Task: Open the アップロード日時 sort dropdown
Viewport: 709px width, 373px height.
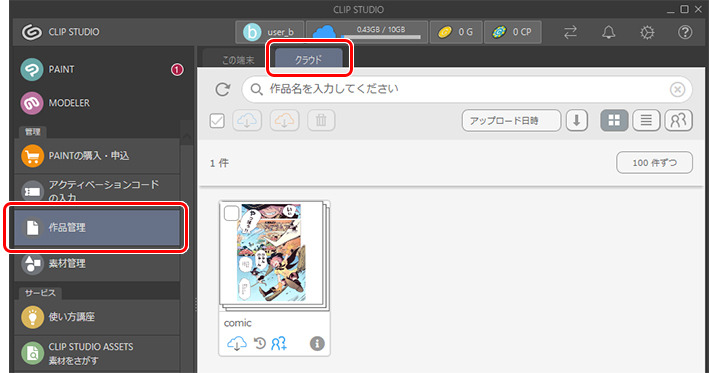Action: point(511,121)
